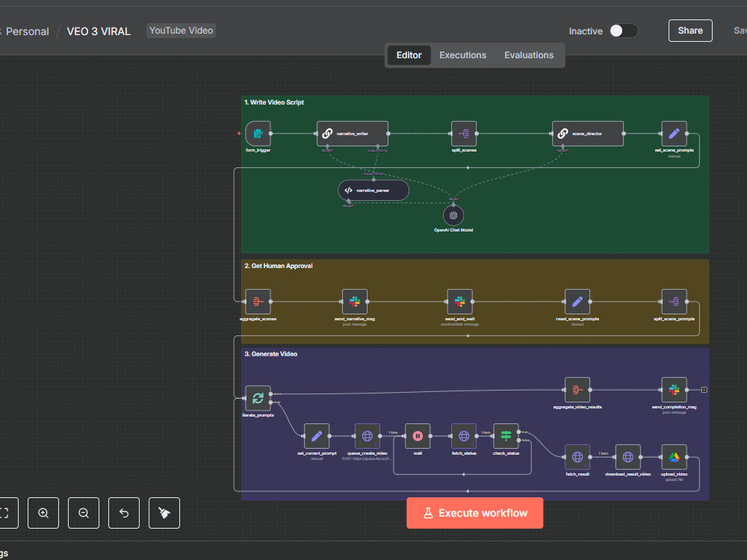Select the send_narrative_msg Slack node
747x560 pixels.
pyautogui.click(x=355, y=302)
